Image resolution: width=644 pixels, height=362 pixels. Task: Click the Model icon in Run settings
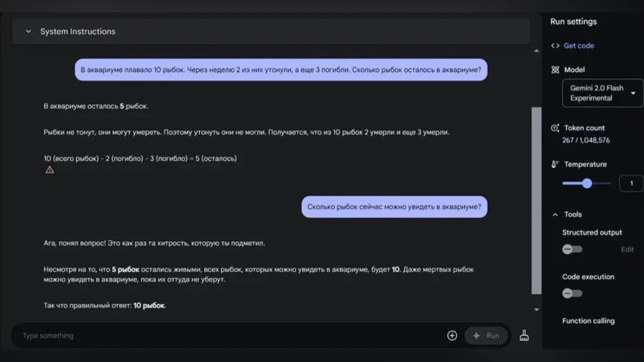point(555,70)
